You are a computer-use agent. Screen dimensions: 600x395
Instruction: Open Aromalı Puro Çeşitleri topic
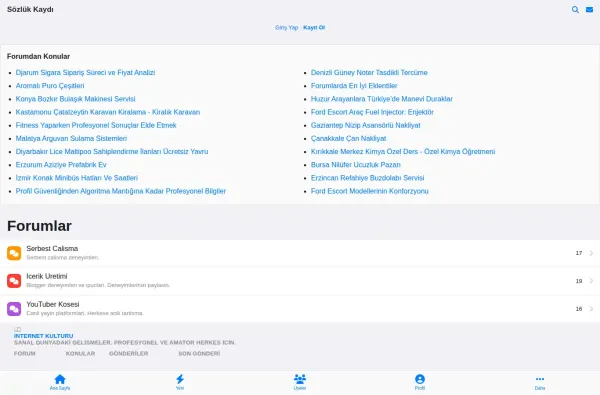tap(50, 86)
